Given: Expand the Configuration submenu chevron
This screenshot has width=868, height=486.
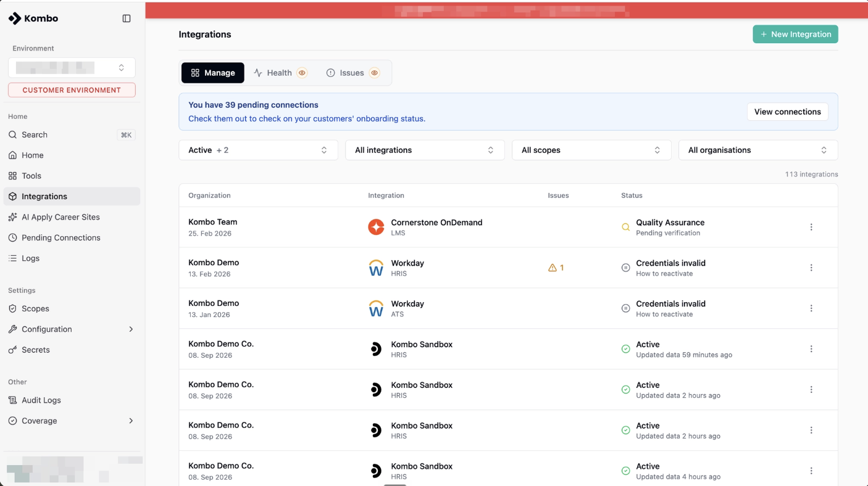Looking at the screenshot, I should pyautogui.click(x=131, y=329).
